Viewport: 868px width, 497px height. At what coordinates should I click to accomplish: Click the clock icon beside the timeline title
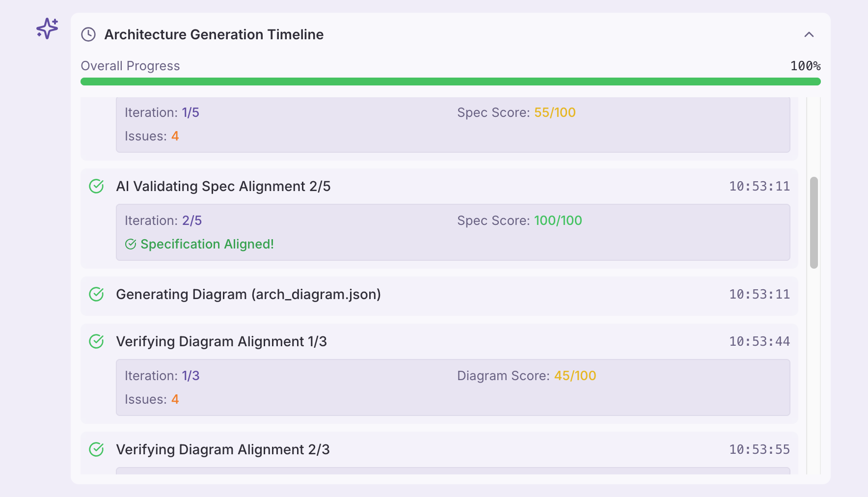(x=88, y=34)
